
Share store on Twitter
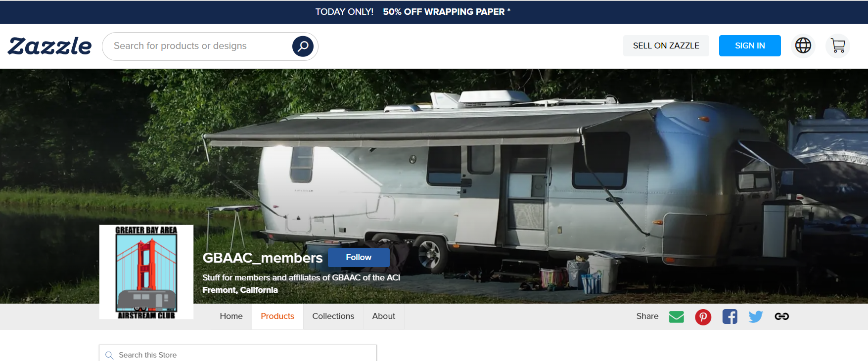(x=756, y=316)
